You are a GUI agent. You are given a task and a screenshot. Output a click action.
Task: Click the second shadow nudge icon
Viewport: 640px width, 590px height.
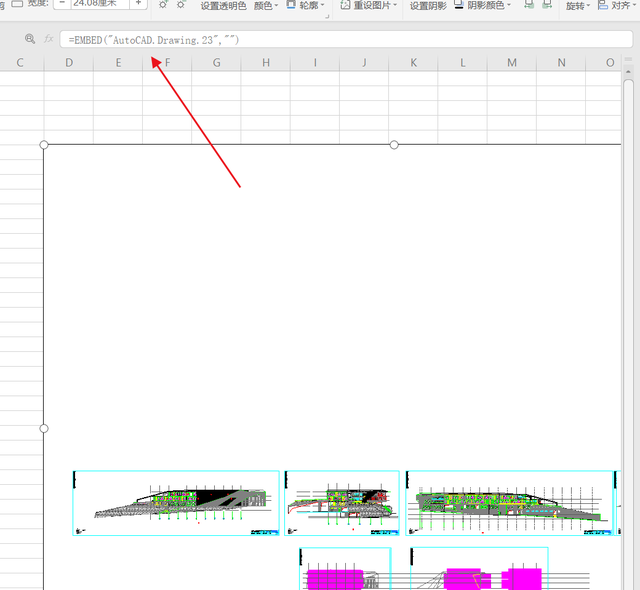547,4
